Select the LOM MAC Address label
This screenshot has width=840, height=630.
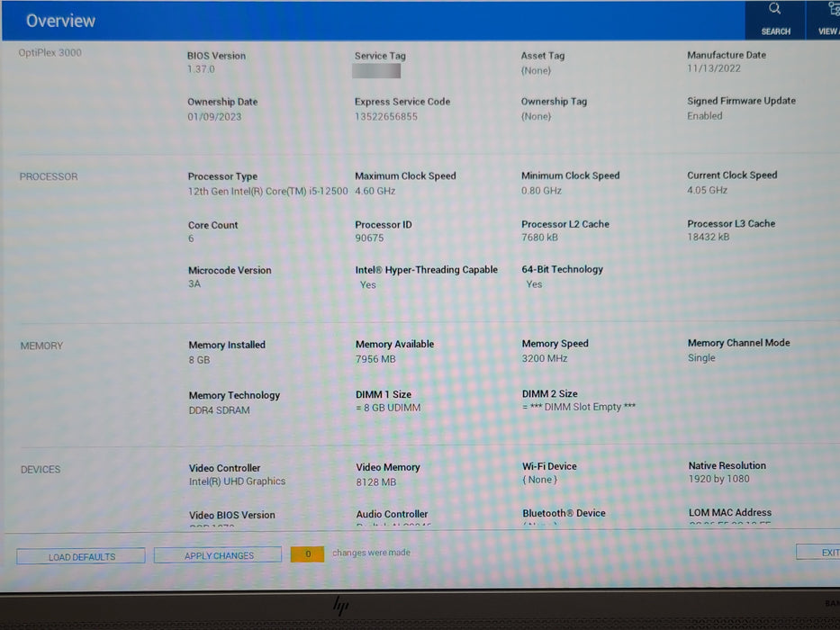[x=729, y=512]
